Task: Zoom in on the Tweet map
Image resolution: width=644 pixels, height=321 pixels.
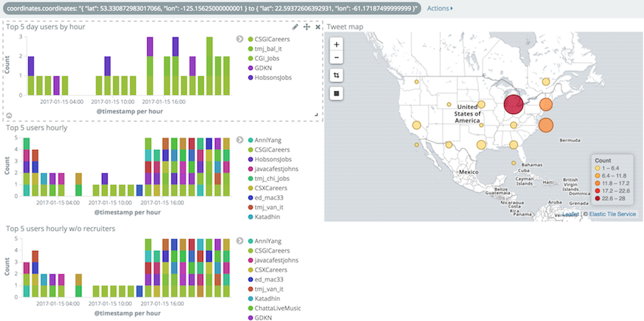Action: point(336,44)
